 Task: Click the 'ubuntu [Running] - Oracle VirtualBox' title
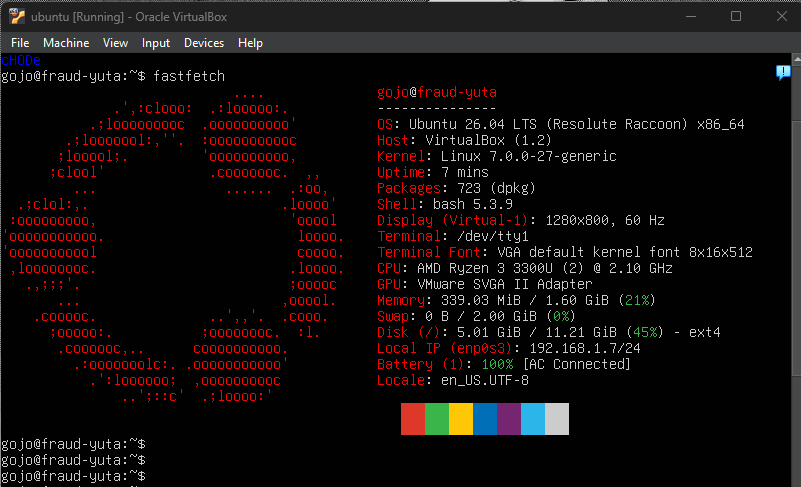(129, 17)
